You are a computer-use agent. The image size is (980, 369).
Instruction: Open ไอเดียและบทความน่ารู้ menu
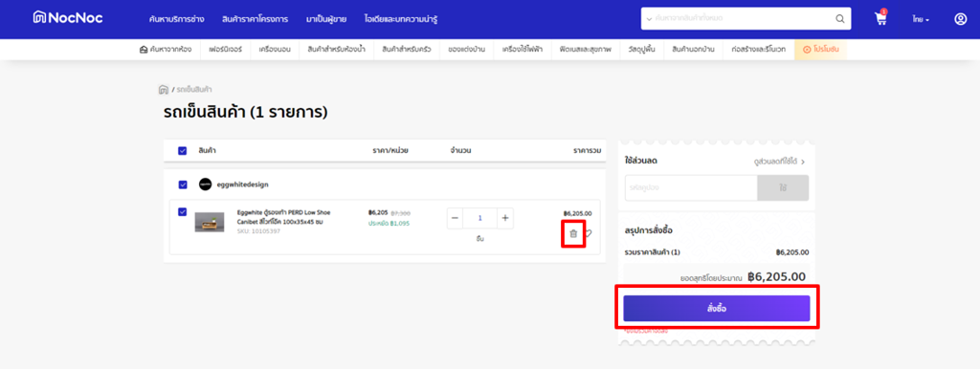tap(401, 19)
